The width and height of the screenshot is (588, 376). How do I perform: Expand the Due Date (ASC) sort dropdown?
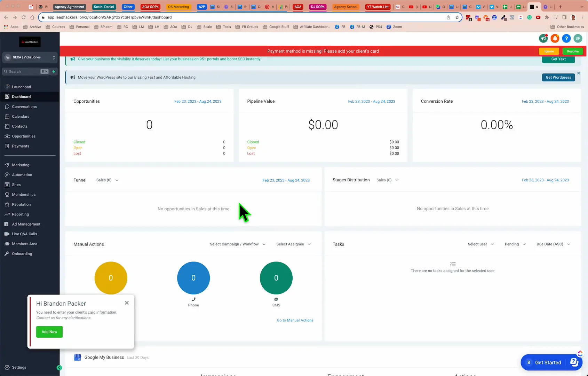pos(553,244)
